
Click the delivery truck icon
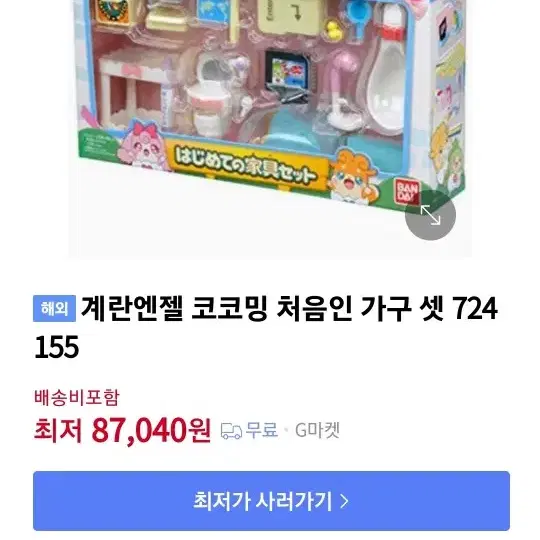point(231,431)
